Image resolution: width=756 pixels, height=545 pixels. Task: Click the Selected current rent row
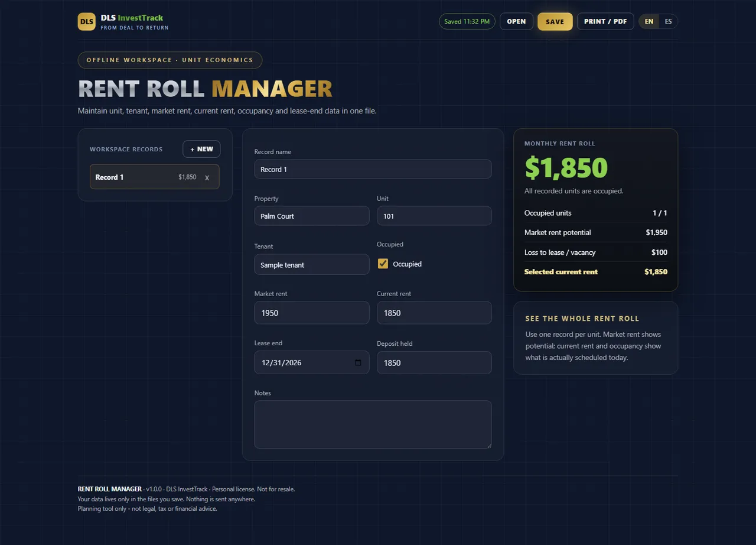click(596, 272)
